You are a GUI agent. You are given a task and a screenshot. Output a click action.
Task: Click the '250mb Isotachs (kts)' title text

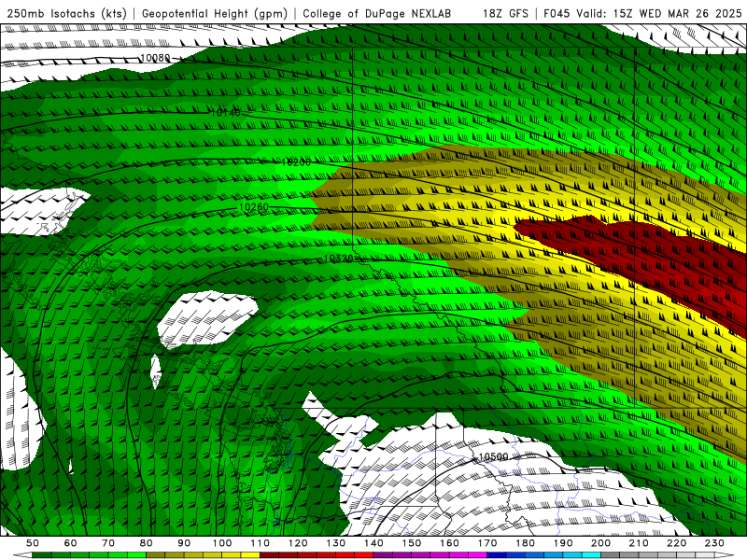tap(67, 13)
